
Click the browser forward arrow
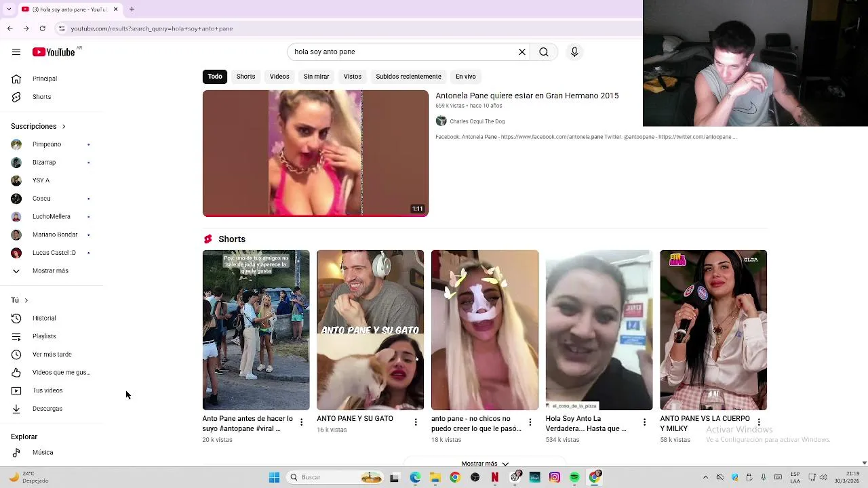pos(26,28)
